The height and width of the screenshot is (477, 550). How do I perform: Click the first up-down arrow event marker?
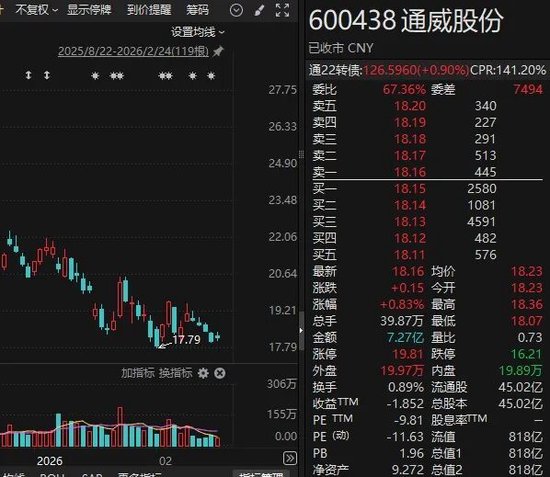(28, 75)
